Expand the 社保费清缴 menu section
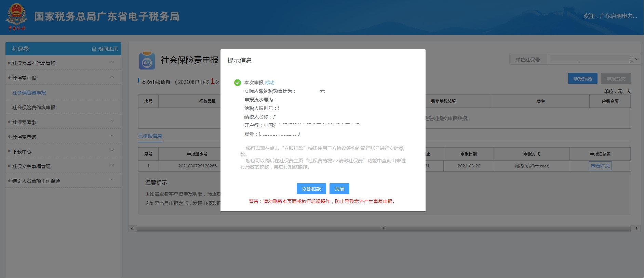 tap(63, 122)
